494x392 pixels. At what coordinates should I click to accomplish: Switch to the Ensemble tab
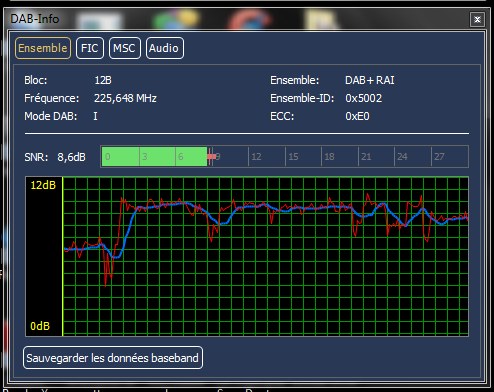pos(43,48)
